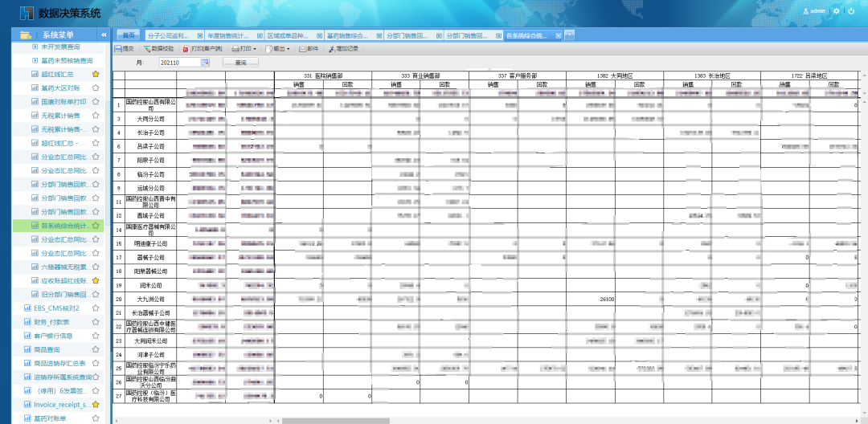Viewport: 868px width, 424px height.
Task: Click the admin user account
Action: [x=813, y=11]
